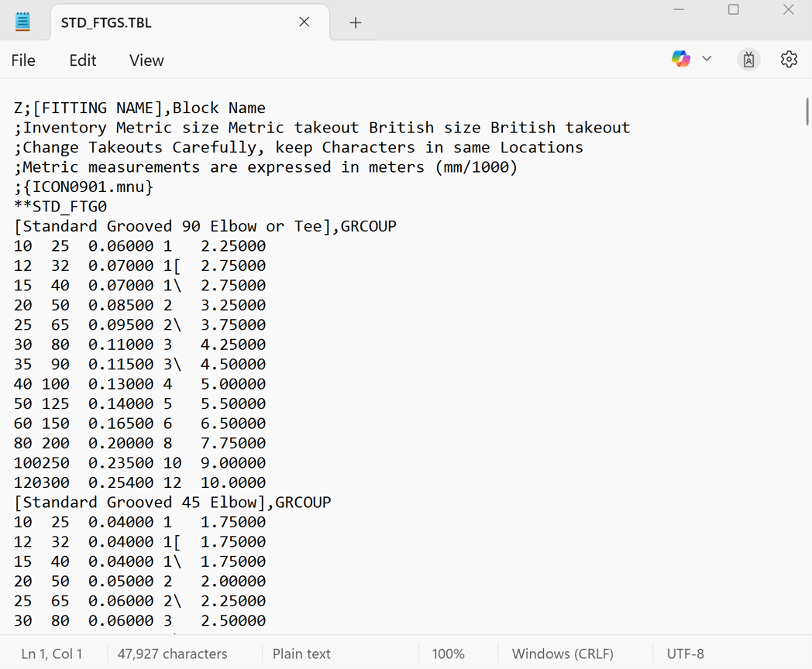This screenshot has width=812, height=669.
Task: Click the account sign-in icon
Action: (748, 60)
